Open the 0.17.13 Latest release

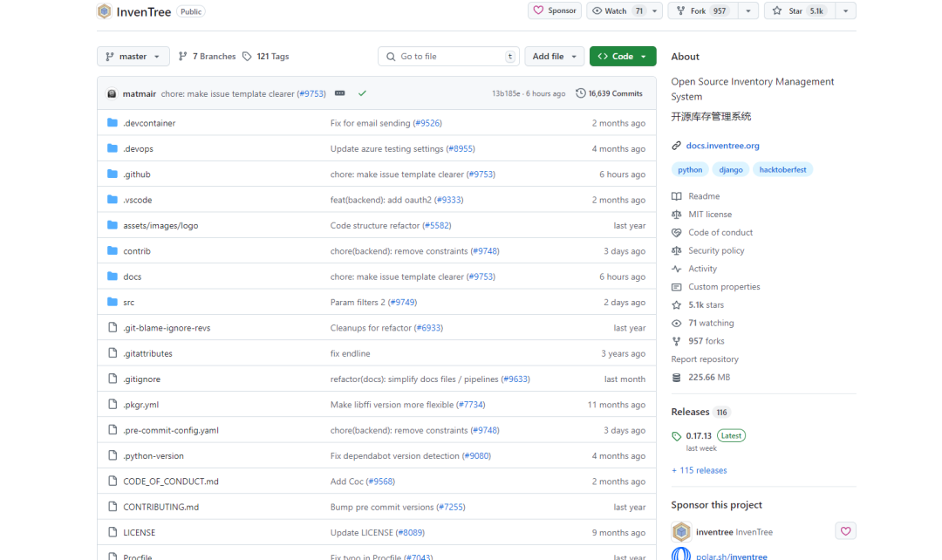[709, 435]
